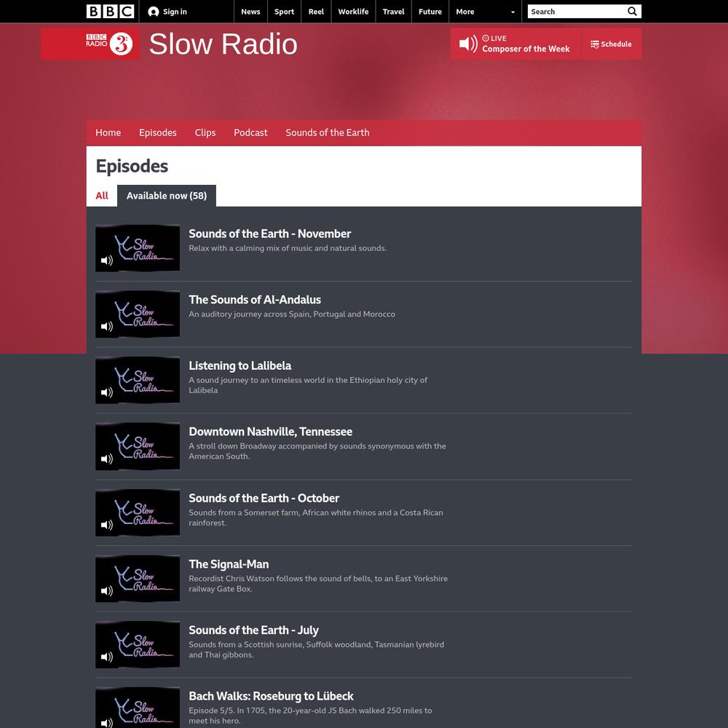
Task: Click speaker icon on Sounds of the Earth - October
Action: pos(107,525)
